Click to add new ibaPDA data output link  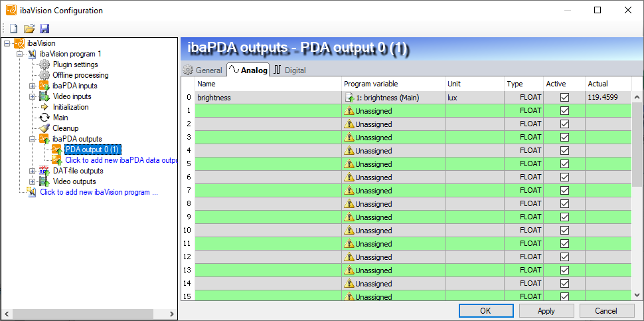pyautogui.click(x=121, y=160)
